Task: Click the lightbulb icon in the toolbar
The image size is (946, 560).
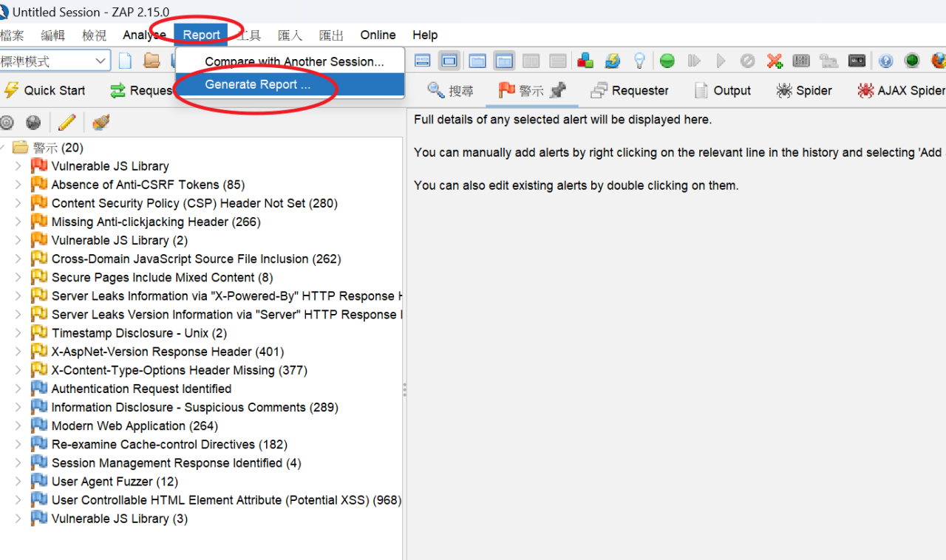Action: click(640, 61)
